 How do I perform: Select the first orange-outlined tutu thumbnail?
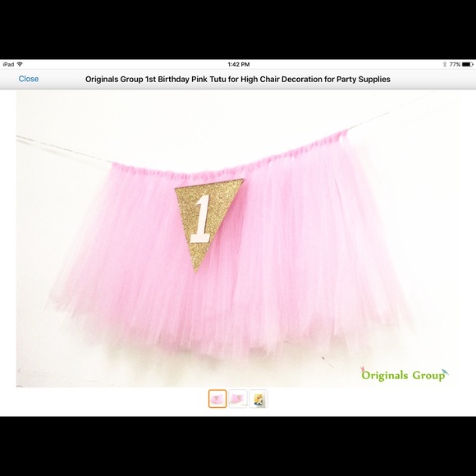[217, 399]
